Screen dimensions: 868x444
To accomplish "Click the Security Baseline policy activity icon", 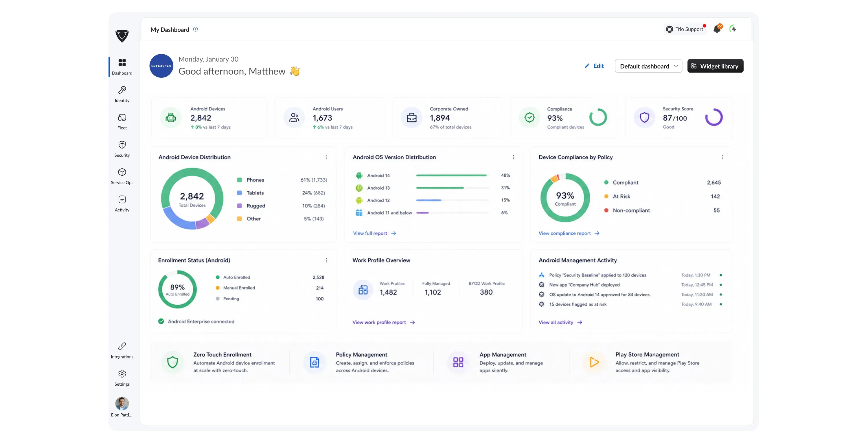I will click(x=542, y=275).
